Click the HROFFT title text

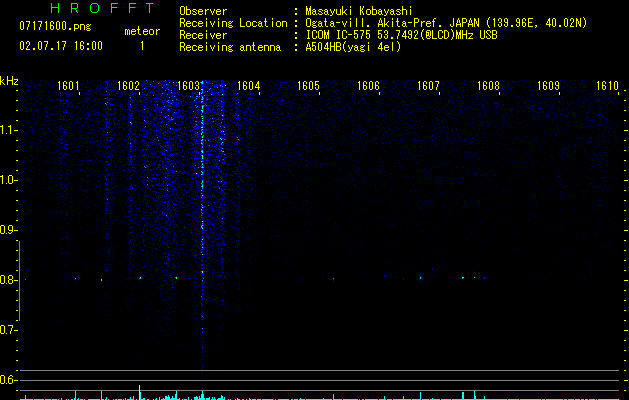point(102,8)
